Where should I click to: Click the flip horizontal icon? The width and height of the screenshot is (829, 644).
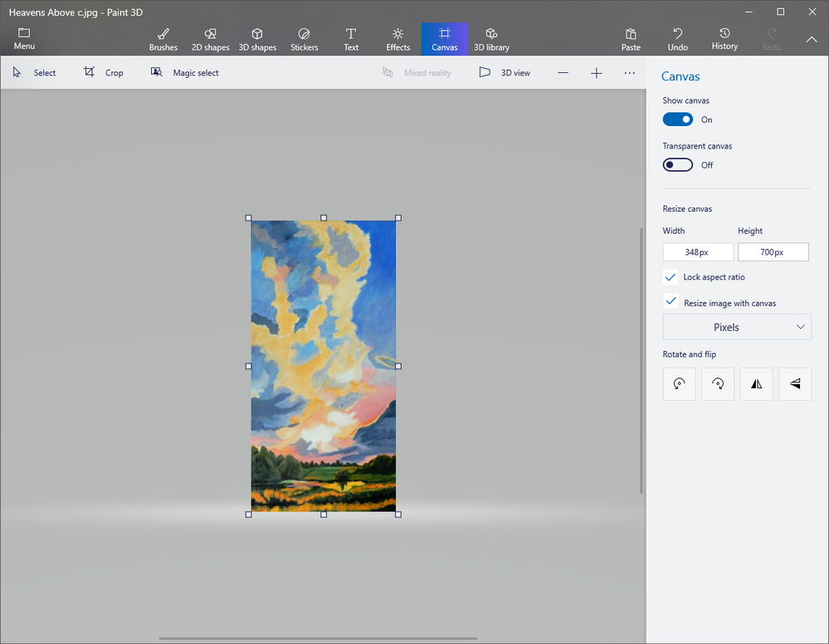[756, 384]
